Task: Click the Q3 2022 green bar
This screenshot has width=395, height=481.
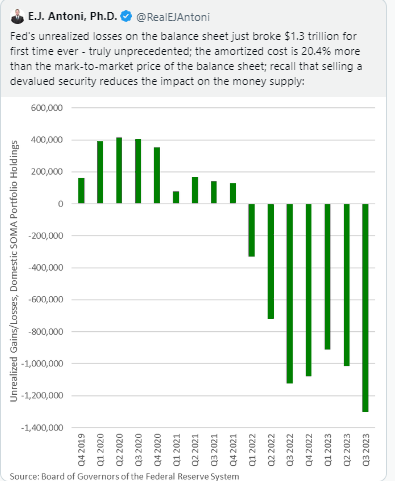Action: click(290, 293)
